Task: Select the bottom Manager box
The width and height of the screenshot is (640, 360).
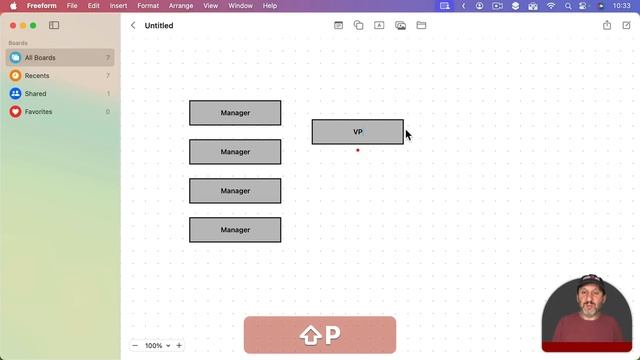Action: [x=235, y=230]
